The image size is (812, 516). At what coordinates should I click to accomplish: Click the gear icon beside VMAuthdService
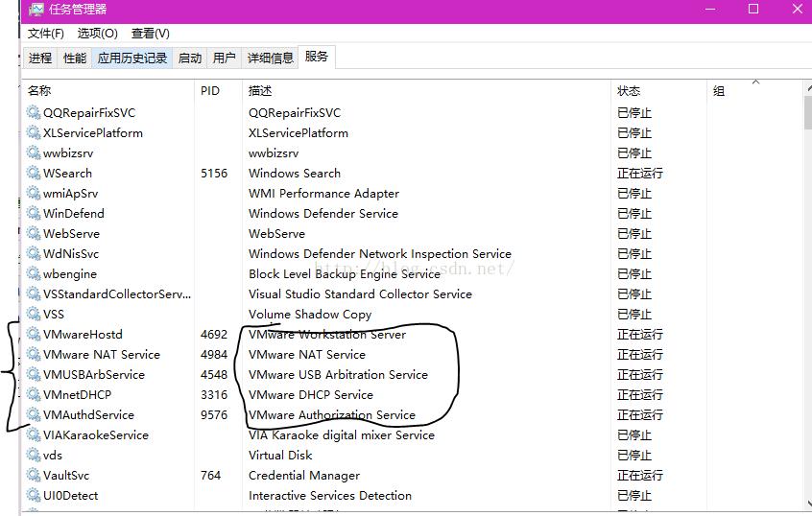(x=34, y=415)
